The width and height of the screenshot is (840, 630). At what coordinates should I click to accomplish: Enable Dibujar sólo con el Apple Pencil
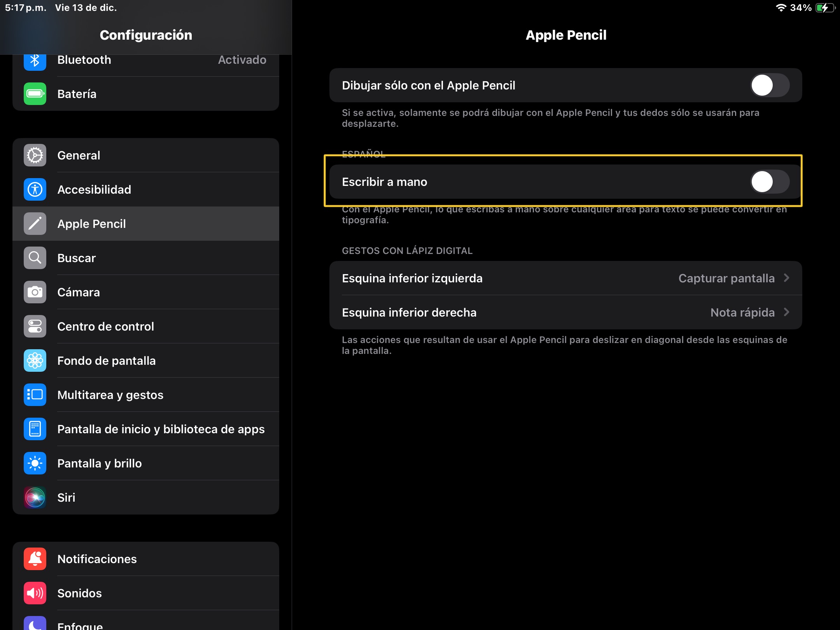[769, 86]
